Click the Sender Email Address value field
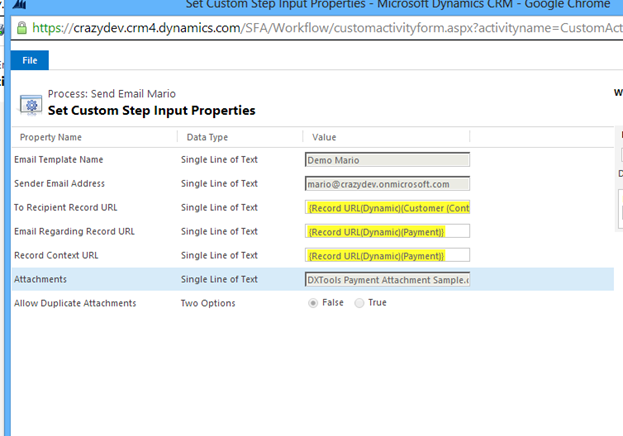 387,184
